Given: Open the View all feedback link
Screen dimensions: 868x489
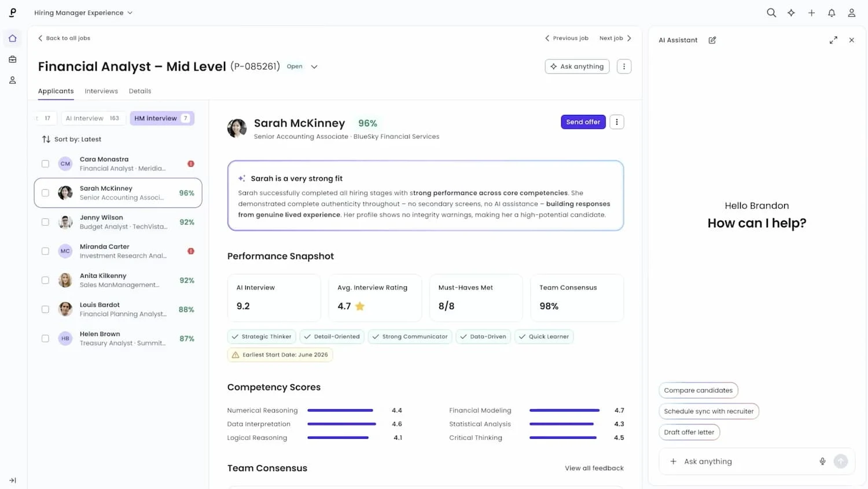Looking at the screenshot, I should (x=594, y=468).
